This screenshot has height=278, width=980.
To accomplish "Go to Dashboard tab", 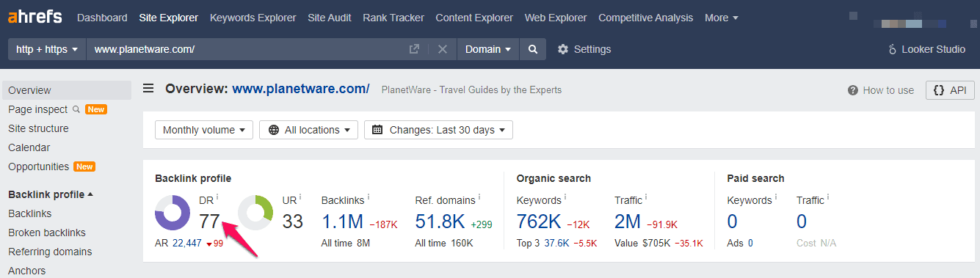I will [x=102, y=18].
